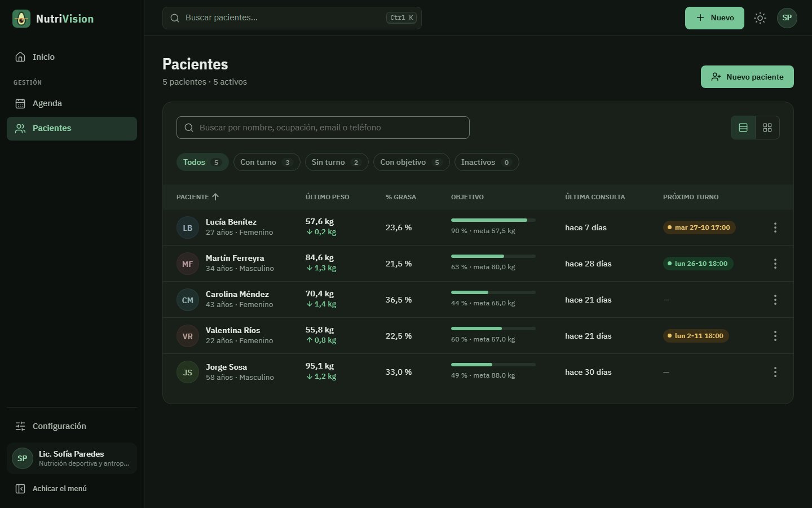Click the lun 2-11 18:00 appointment badge
The image size is (812, 508).
(696, 336)
